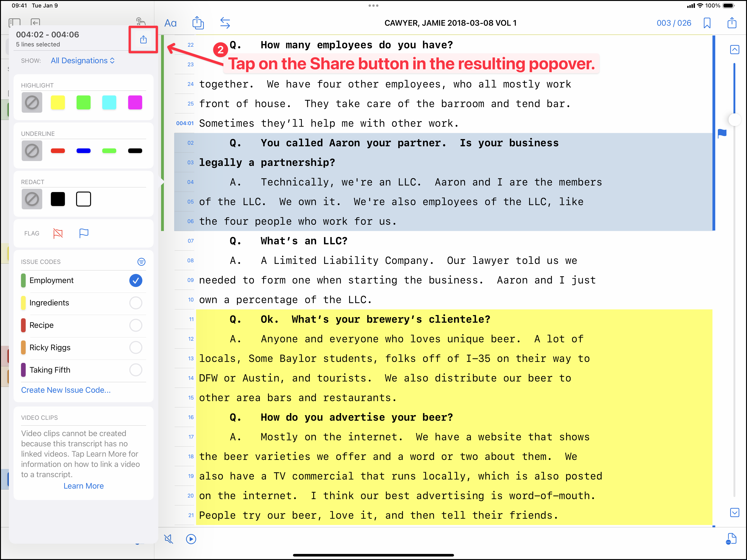Screen dimensions: 747x560
Task: Choose the magenta highlight color
Action: tap(135, 102)
